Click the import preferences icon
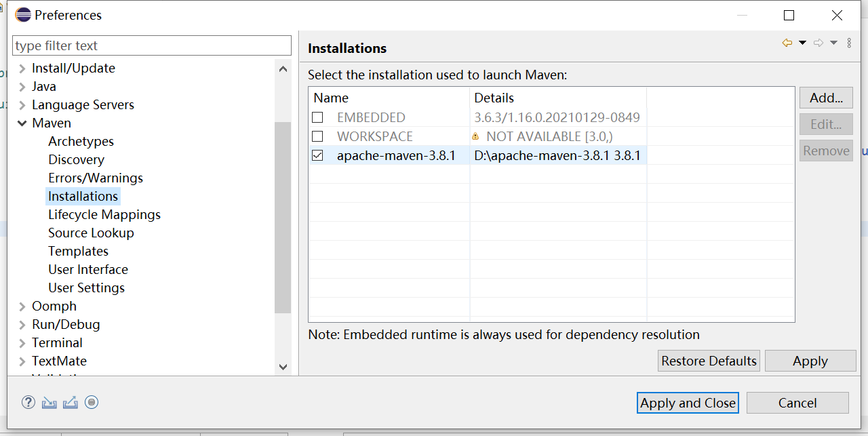The height and width of the screenshot is (436, 868). coord(49,403)
